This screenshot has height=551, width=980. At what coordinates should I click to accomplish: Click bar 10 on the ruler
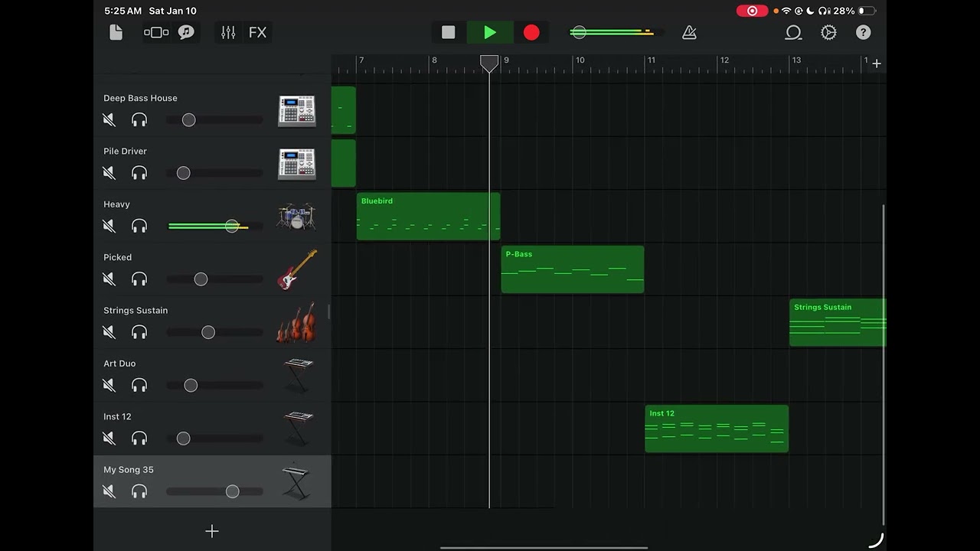pos(580,60)
